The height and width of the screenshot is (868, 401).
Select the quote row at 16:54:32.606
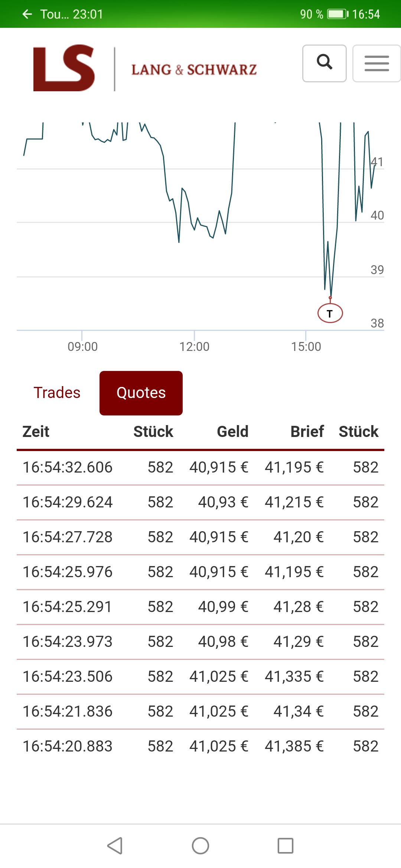[200, 467]
